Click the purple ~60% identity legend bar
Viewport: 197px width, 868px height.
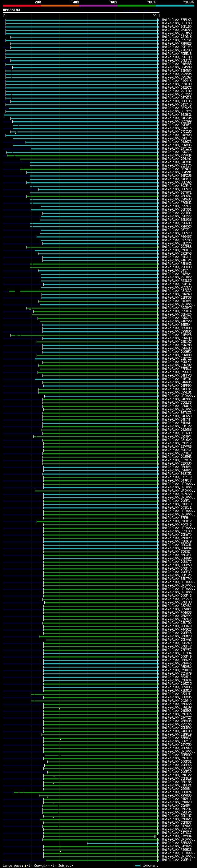point(98,6)
